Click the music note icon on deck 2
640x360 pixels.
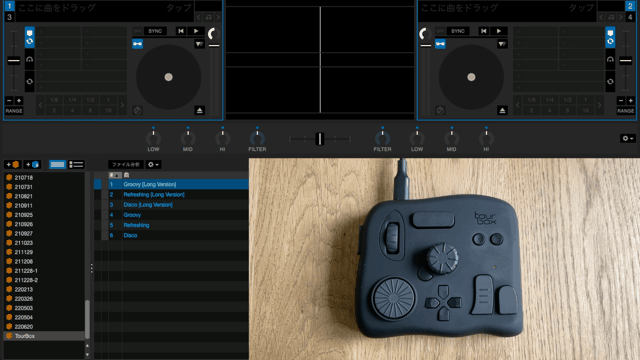[x=611, y=17]
